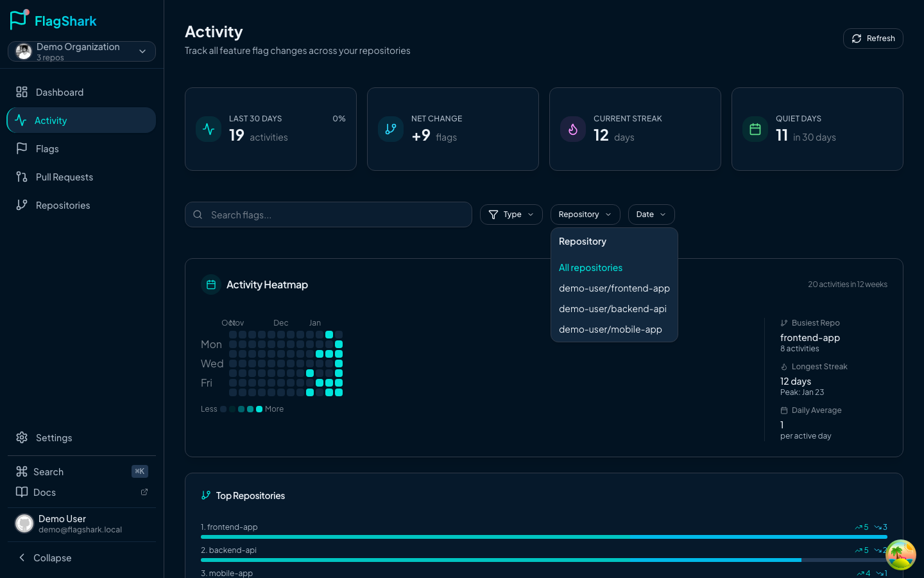Select All repositories option
Screen dimensions: 924x578
coord(590,268)
